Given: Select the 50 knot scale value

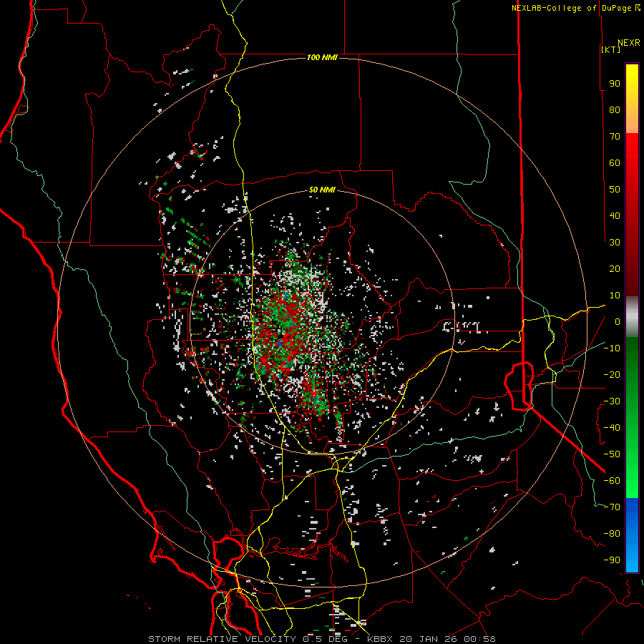Looking at the screenshot, I should tap(615, 190).
